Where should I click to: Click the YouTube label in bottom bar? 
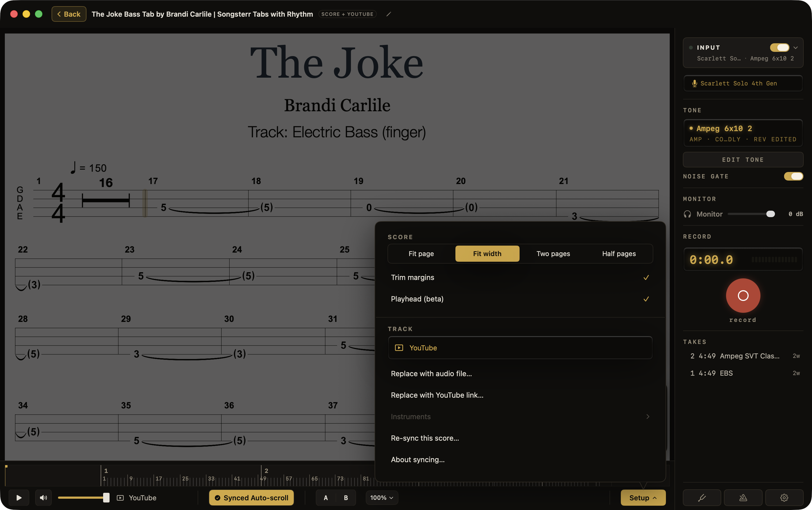tap(142, 498)
